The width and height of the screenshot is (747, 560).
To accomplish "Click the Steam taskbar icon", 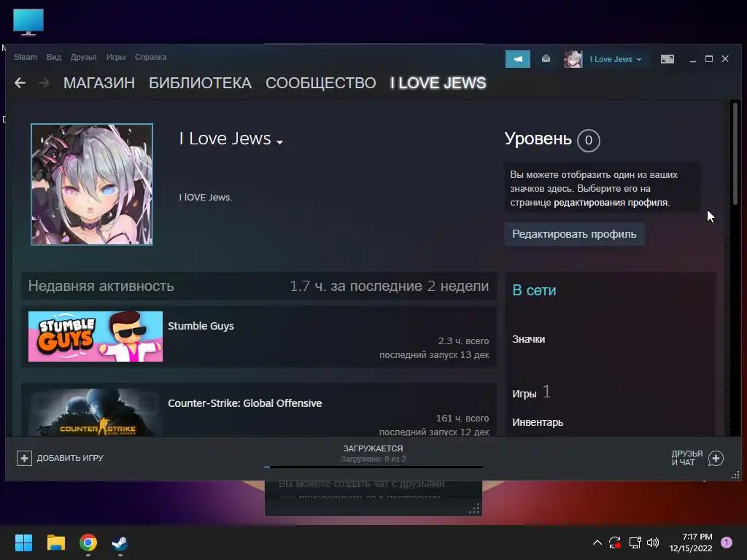I will (x=120, y=542).
